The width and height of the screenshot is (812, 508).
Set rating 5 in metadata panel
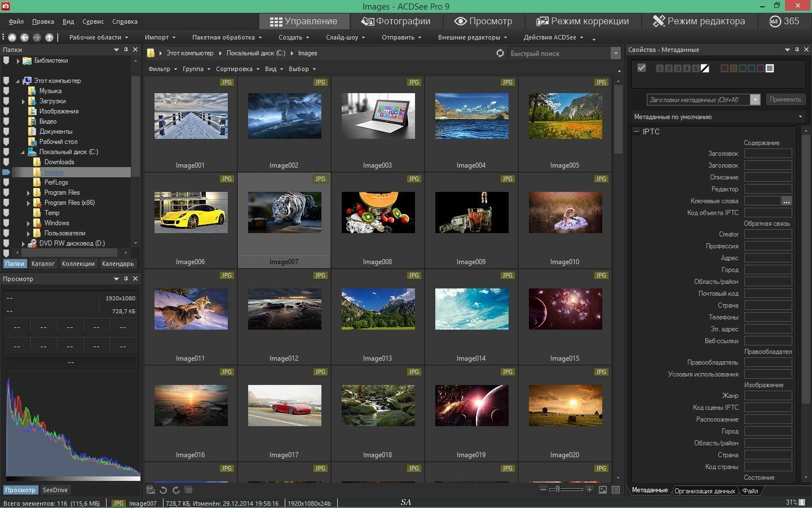coord(696,68)
